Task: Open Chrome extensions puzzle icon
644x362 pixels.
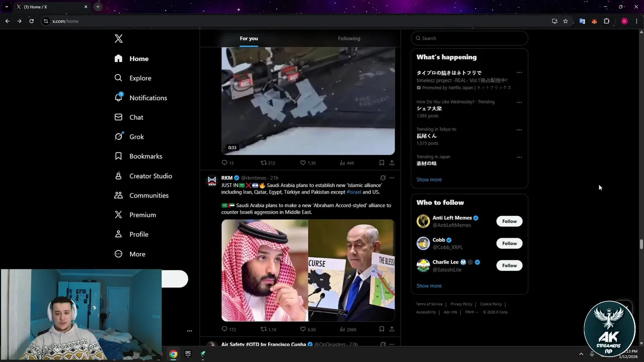Action: 606,21
